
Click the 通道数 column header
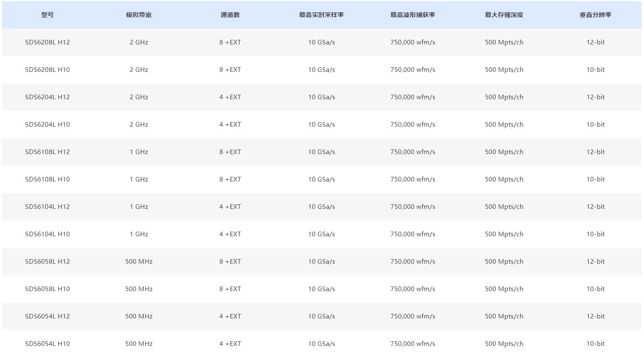(230, 15)
